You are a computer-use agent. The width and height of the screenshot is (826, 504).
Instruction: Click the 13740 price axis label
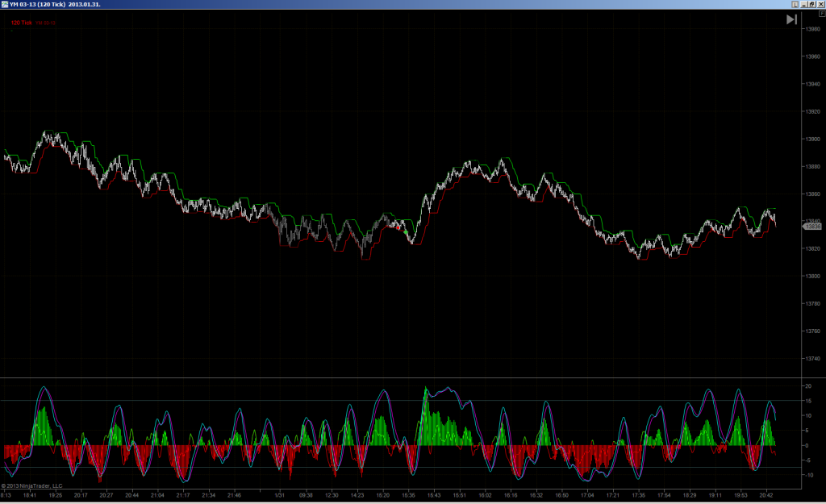pos(813,359)
